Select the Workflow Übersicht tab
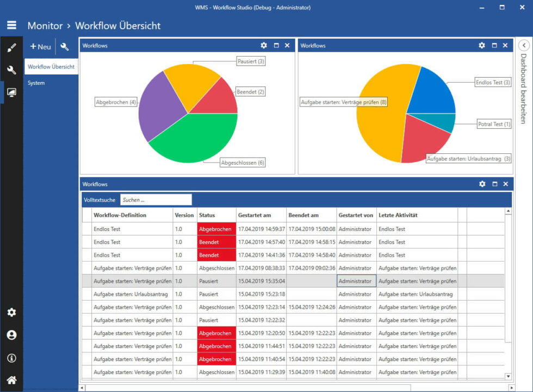The image size is (533, 392). 52,66
